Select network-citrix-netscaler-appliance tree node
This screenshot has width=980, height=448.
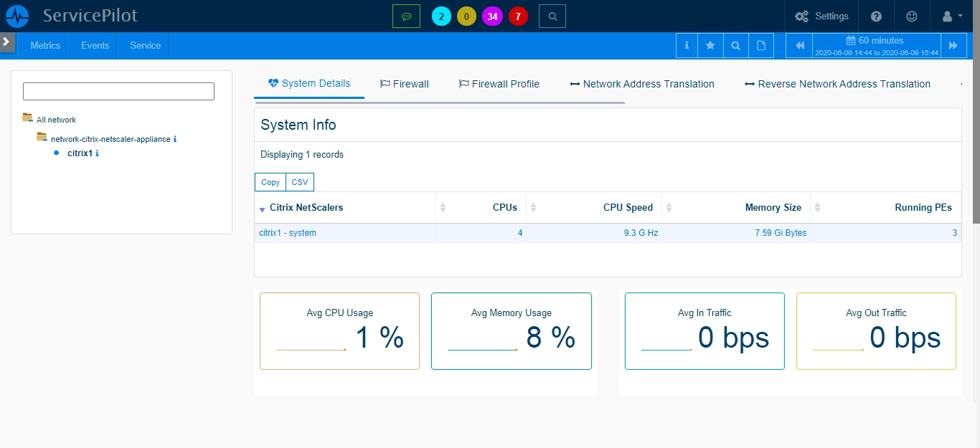click(x=110, y=139)
